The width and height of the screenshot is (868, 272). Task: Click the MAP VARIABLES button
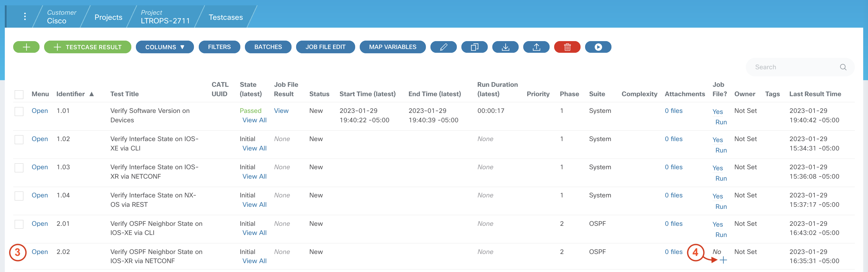[x=393, y=47]
